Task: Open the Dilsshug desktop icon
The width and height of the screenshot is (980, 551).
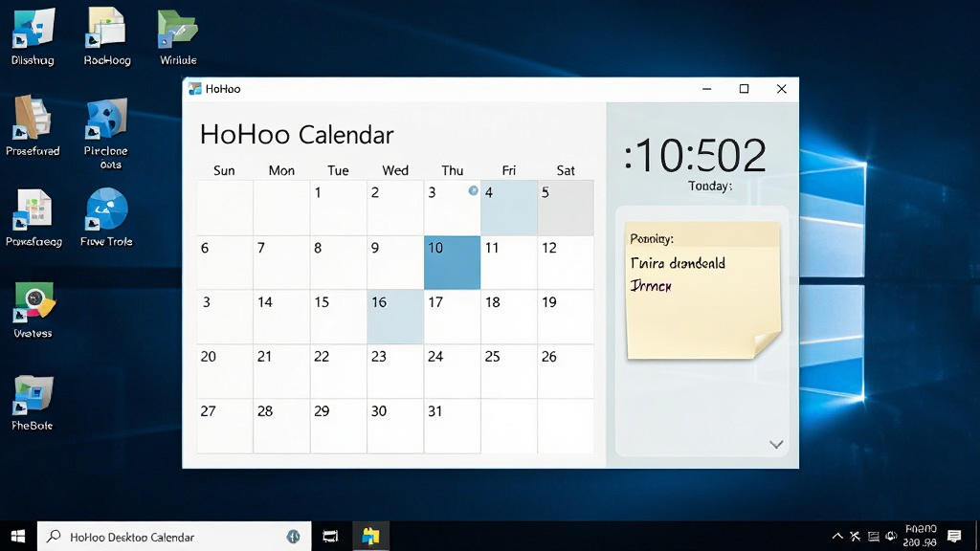Action: click(x=33, y=36)
